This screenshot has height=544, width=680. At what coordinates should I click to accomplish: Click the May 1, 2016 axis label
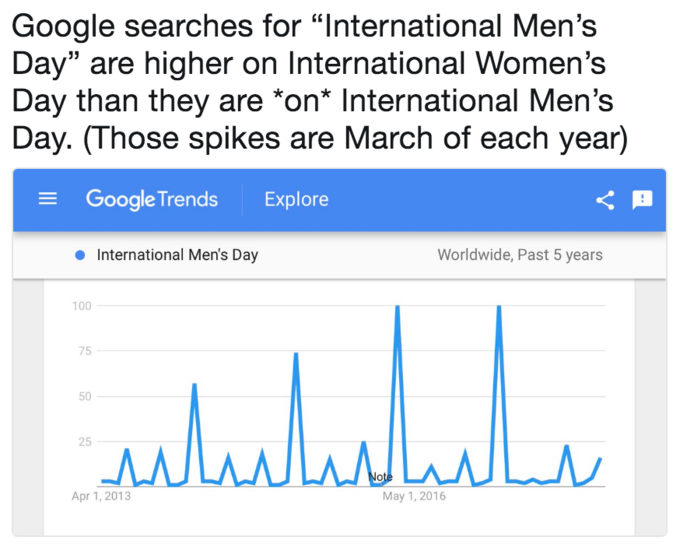(x=414, y=496)
